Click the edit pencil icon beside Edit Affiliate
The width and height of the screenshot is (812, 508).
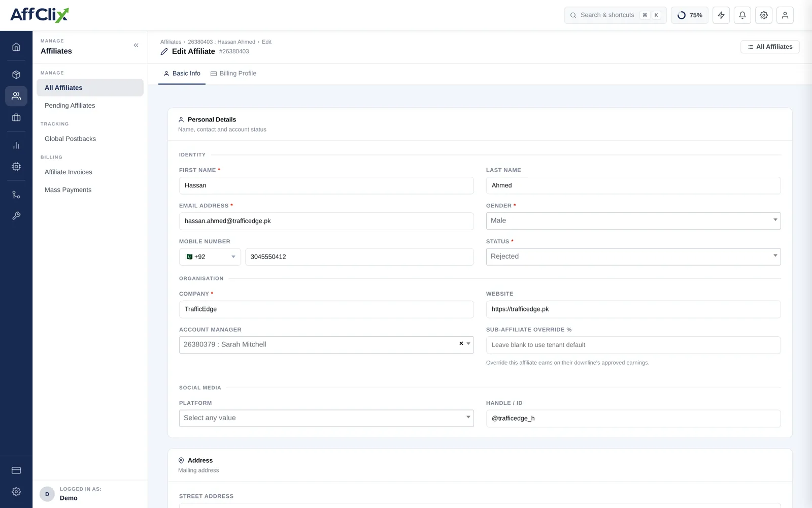click(x=164, y=51)
